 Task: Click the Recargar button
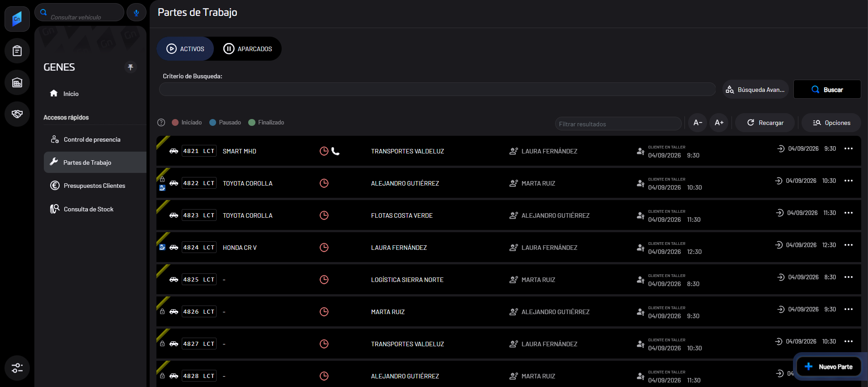765,123
